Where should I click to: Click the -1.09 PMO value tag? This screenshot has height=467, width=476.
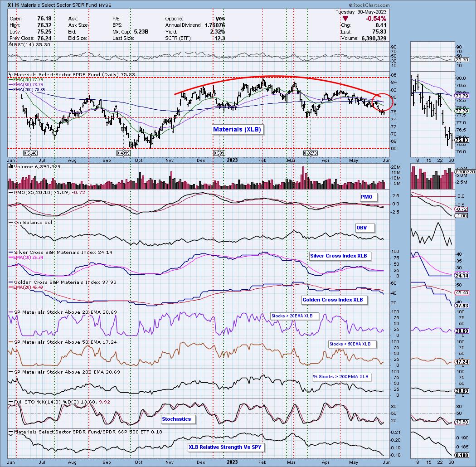click(x=461, y=215)
